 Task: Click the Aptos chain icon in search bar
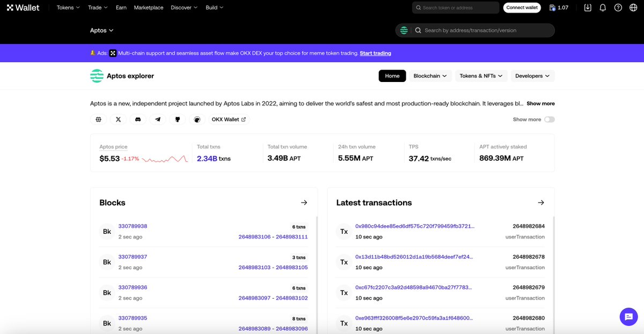[404, 31]
